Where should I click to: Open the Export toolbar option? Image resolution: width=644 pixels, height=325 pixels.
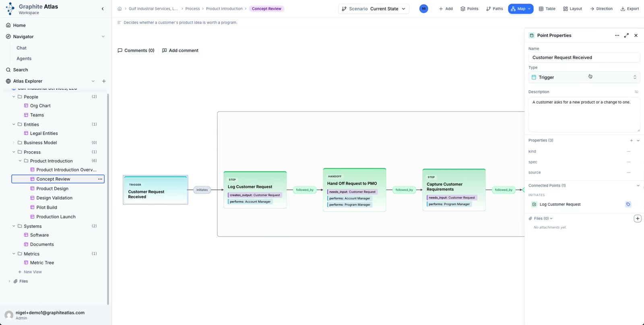(x=630, y=8)
